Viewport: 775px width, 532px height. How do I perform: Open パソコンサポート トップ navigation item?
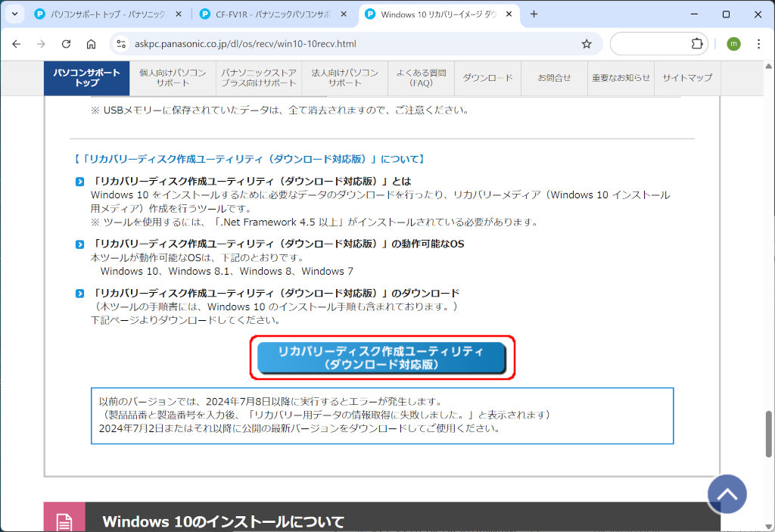click(x=86, y=78)
